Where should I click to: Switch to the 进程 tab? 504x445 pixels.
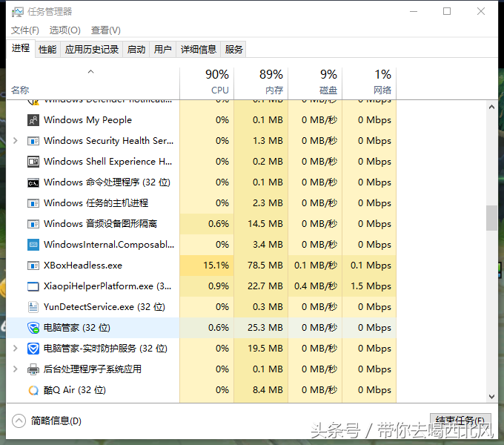[x=21, y=48]
